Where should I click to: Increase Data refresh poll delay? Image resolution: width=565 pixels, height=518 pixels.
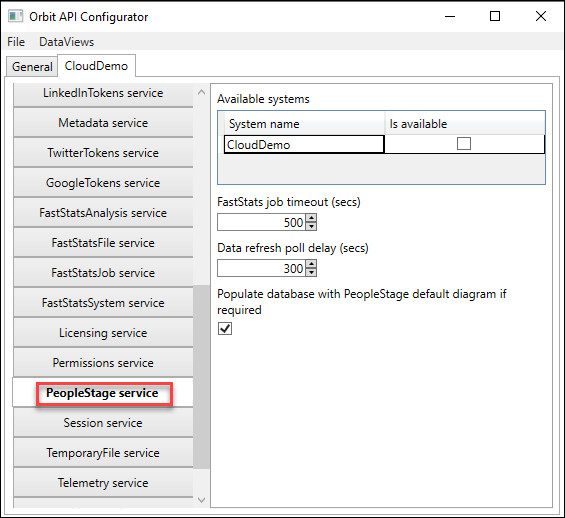[x=311, y=264]
